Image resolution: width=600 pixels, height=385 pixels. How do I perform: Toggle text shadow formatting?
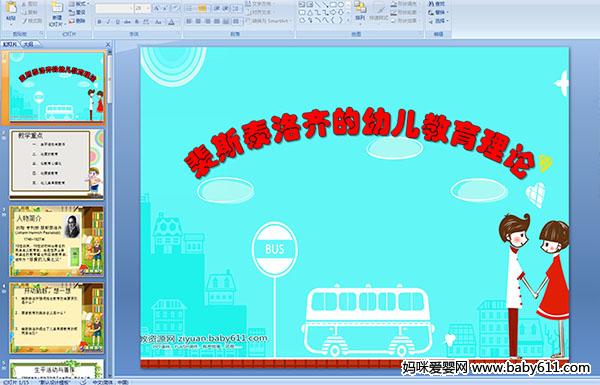coord(137,22)
